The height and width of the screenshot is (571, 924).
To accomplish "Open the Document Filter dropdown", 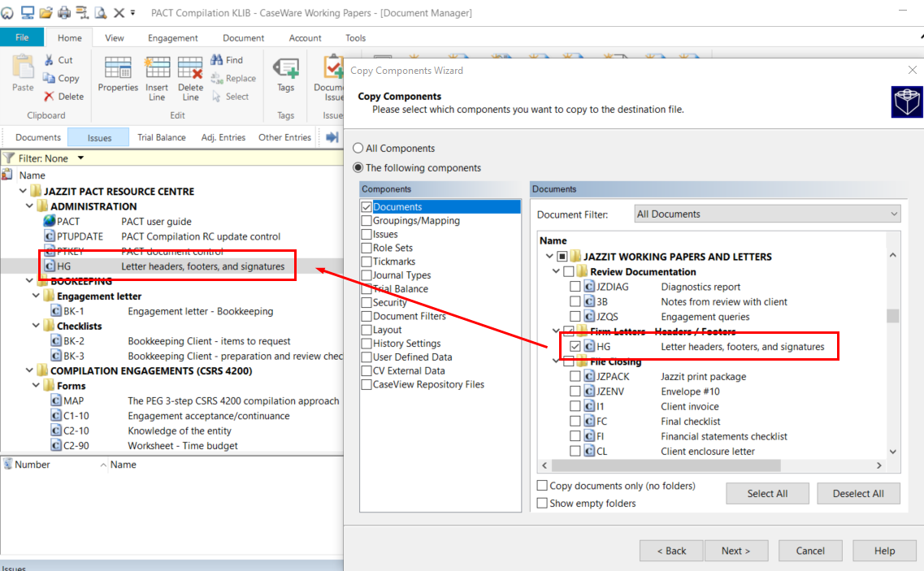I will (x=767, y=214).
